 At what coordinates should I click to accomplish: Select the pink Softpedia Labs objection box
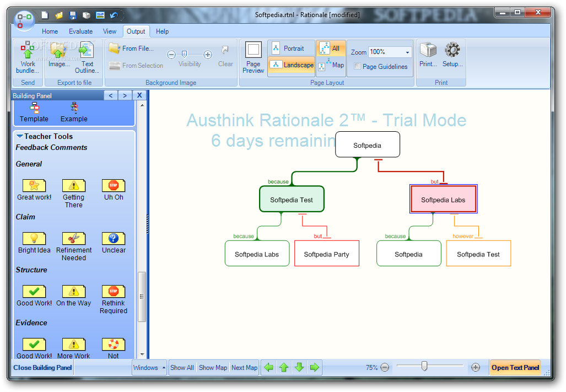pyautogui.click(x=443, y=199)
